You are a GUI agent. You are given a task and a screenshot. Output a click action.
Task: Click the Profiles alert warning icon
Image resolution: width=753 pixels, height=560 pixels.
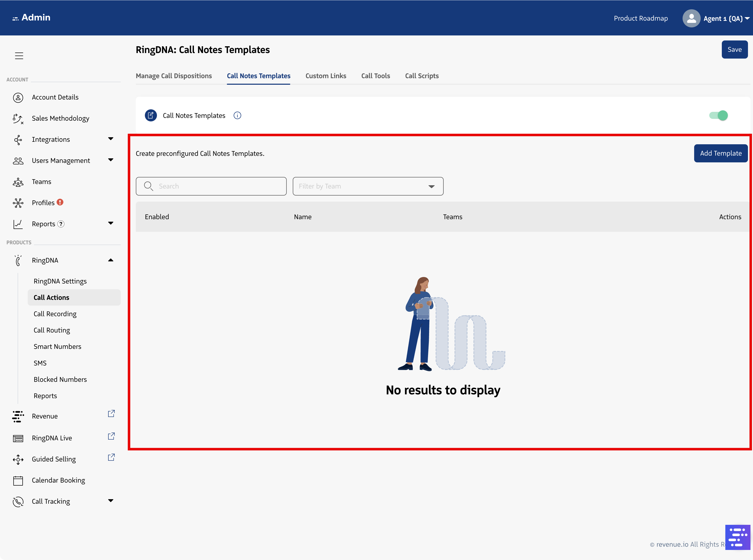(x=60, y=202)
